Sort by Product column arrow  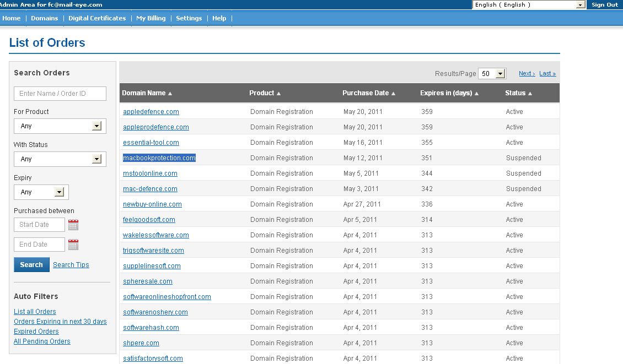pos(278,93)
